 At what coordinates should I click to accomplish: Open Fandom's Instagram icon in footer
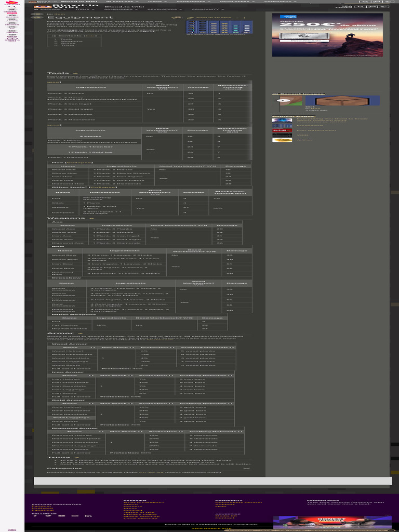75,516
